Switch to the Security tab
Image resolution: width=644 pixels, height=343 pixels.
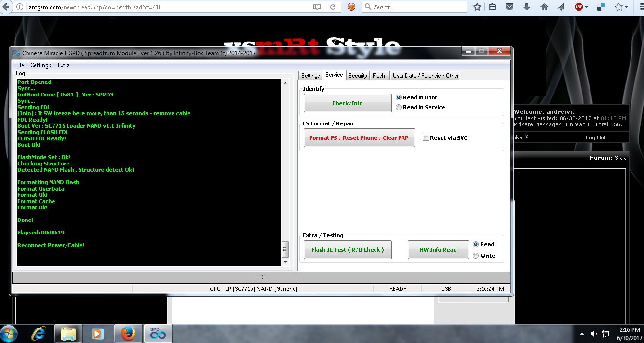[358, 76]
